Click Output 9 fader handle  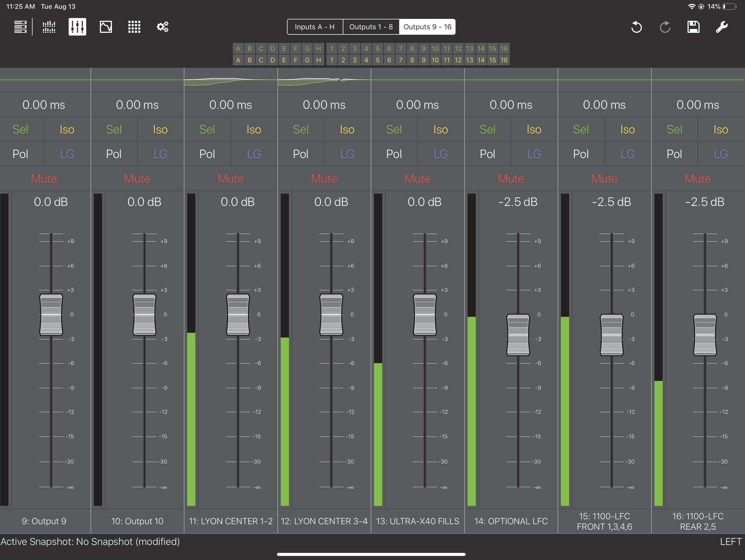(51, 315)
